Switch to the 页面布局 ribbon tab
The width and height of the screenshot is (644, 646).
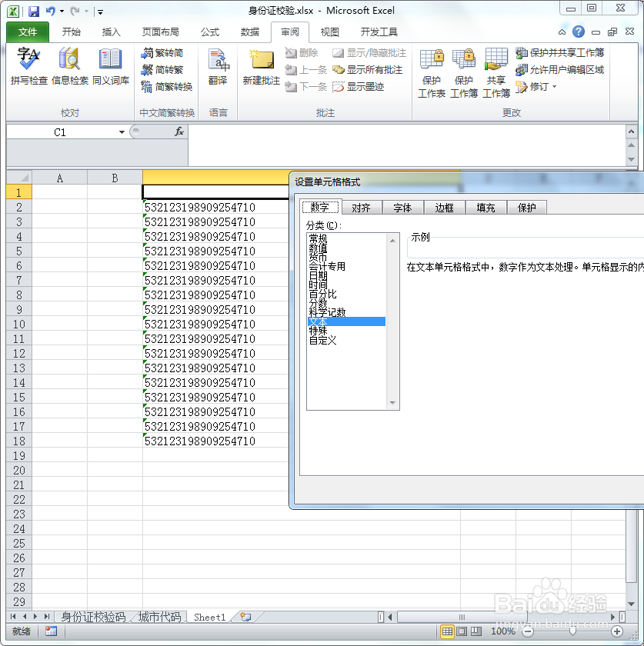[x=160, y=32]
